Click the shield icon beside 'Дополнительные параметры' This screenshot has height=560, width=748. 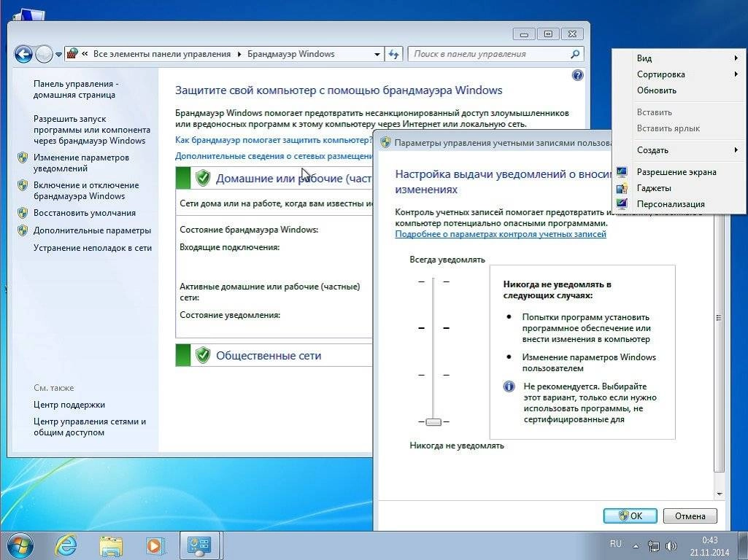[x=23, y=230]
